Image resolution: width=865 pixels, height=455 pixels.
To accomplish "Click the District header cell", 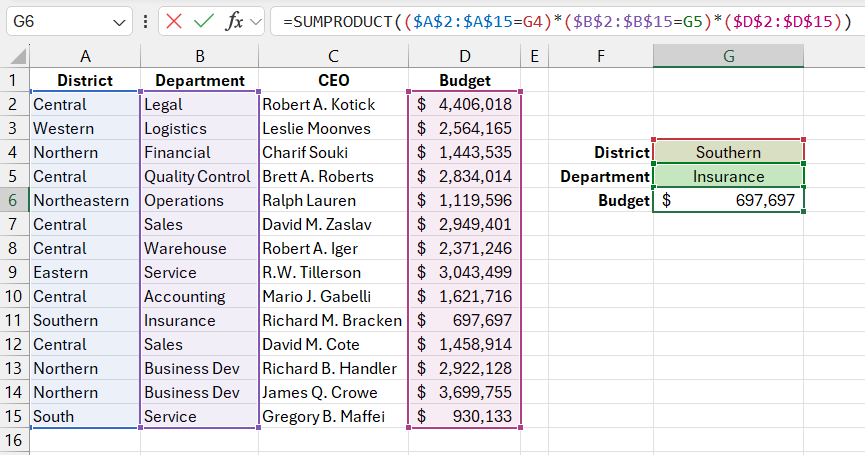I will [85, 81].
